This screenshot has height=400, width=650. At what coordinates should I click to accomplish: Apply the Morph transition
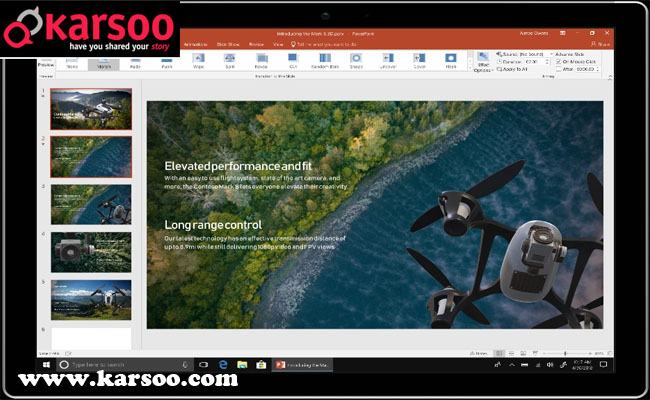(x=104, y=63)
